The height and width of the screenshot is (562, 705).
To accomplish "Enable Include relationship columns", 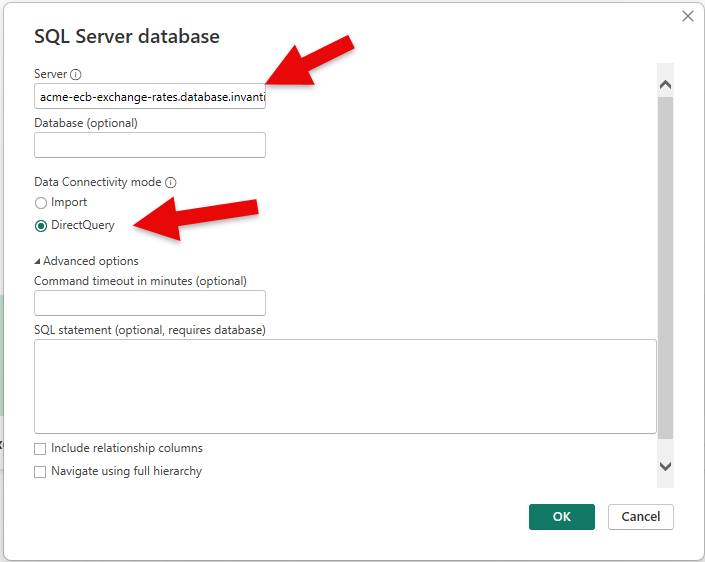I will click(41, 449).
